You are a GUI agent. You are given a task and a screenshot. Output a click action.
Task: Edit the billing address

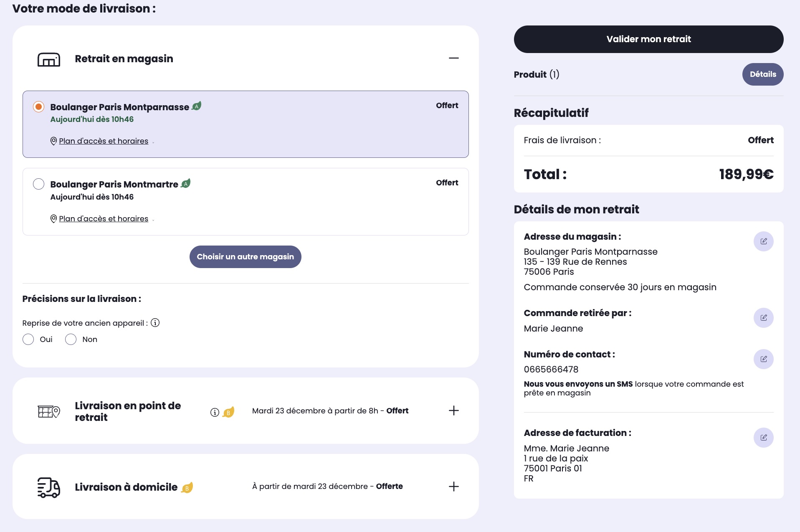coord(763,438)
